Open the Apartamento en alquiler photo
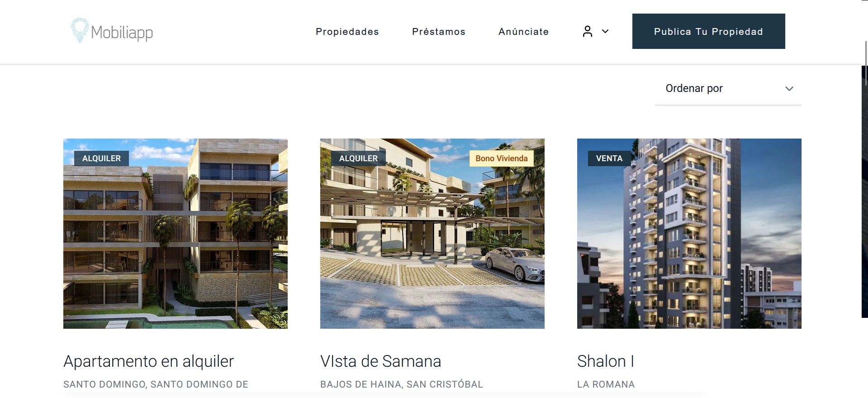The width and height of the screenshot is (868, 398). point(175,234)
